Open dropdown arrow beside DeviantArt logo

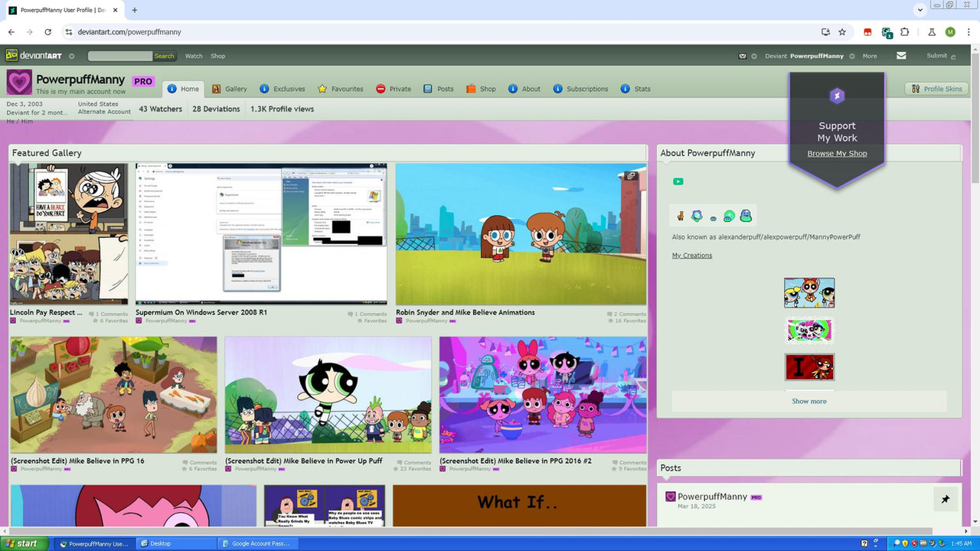[x=72, y=56]
